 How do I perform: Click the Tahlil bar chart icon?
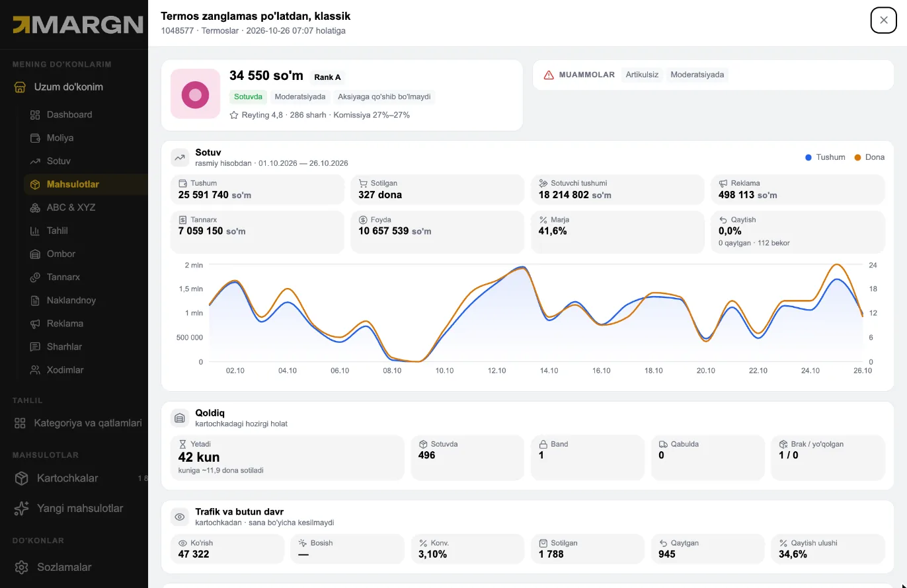[35, 231]
